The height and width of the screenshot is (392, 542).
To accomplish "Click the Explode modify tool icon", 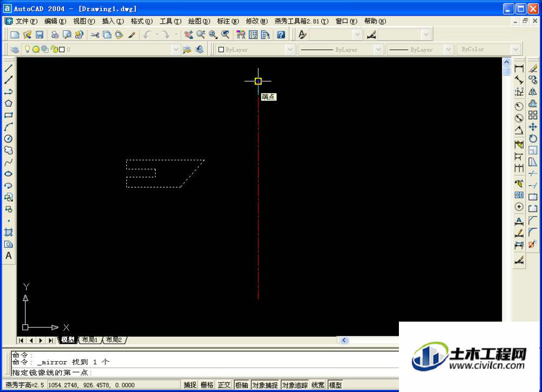I will click(x=533, y=244).
